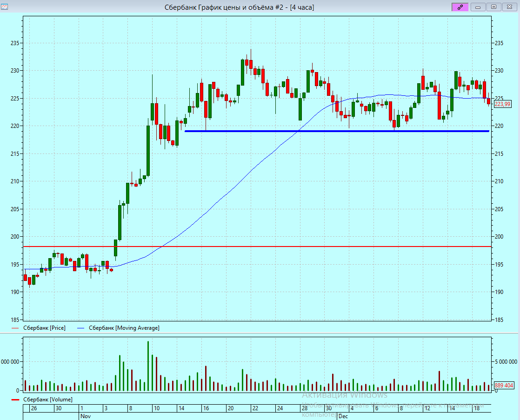Minimize the Сбербанк chart window
This screenshot has height=420, width=520.
point(478,7)
